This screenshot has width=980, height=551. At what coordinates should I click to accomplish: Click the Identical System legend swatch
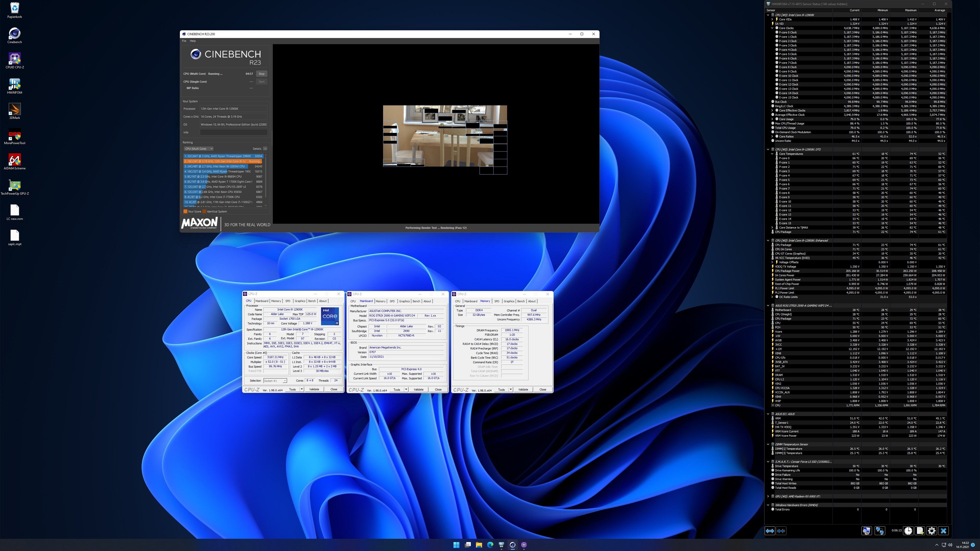point(204,211)
